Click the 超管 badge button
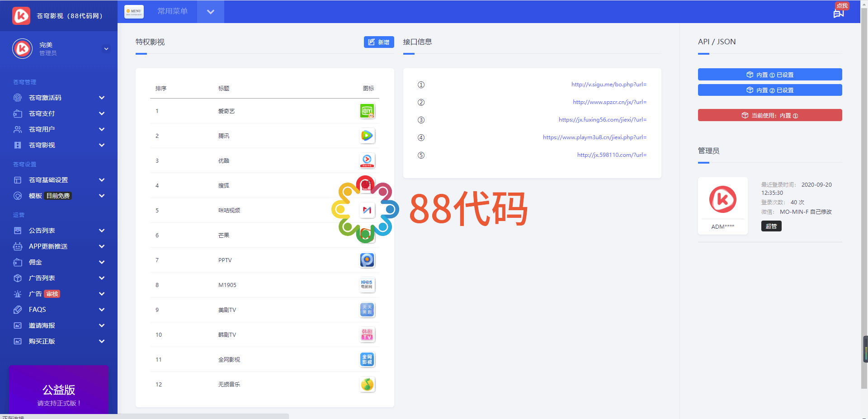This screenshot has width=868, height=419. pyautogui.click(x=771, y=226)
